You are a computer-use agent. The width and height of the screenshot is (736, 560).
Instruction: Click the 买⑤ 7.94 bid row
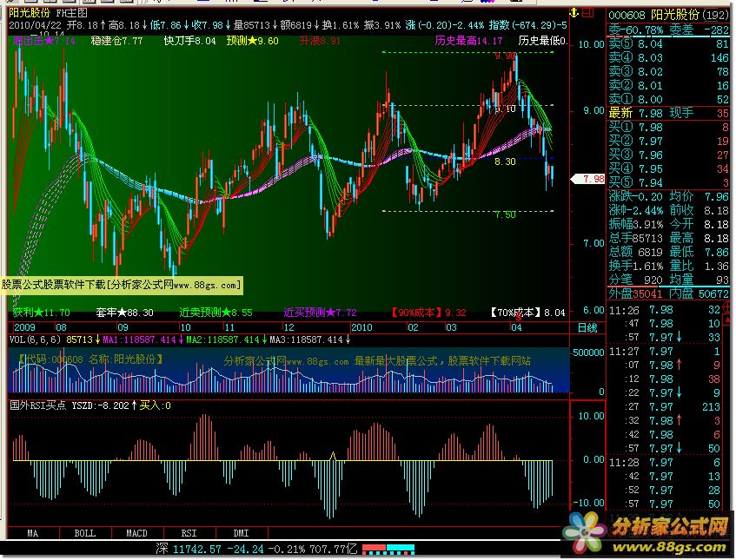tap(668, 182)
